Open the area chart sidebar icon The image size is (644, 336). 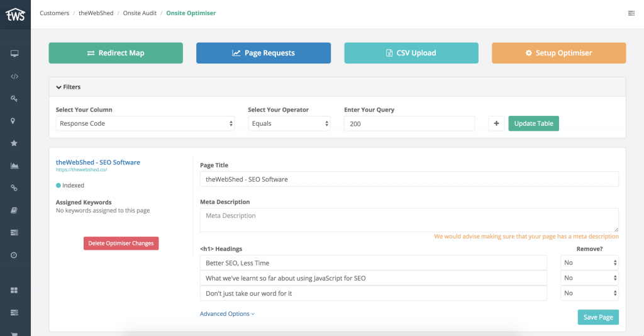[x=14, y=165]
